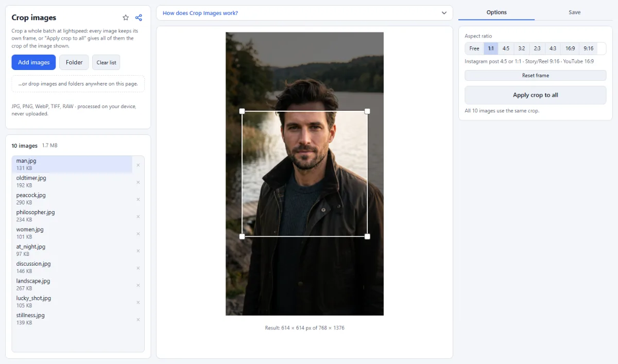Select landscape.jpg in the image list
Viewport: 618px width, 364px height.
point(72,284)
